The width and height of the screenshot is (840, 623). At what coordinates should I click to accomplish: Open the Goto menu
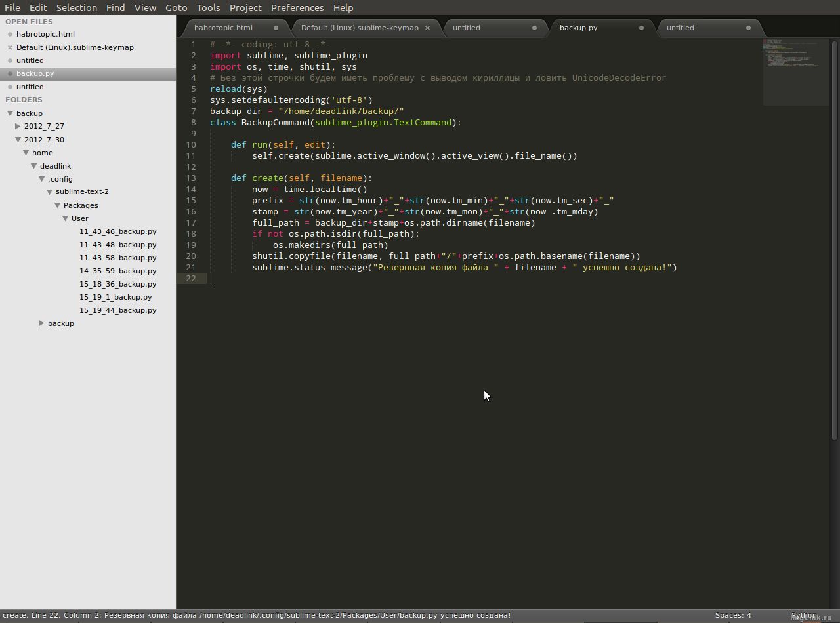pos(176,8)
